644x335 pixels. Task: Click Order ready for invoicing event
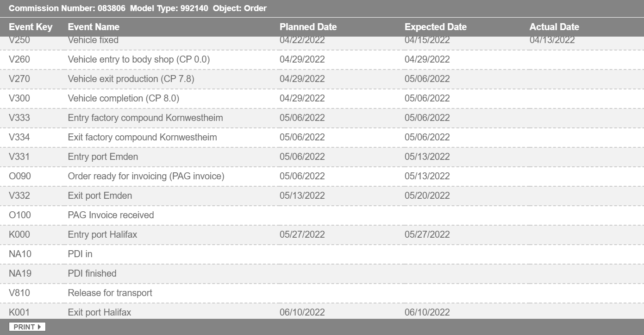coord(146,176)
